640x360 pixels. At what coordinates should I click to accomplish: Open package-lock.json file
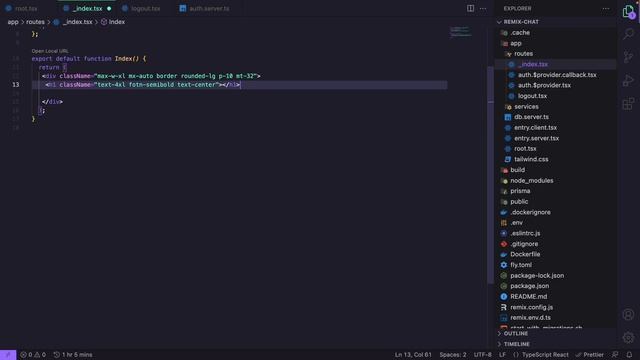[537, 276]
